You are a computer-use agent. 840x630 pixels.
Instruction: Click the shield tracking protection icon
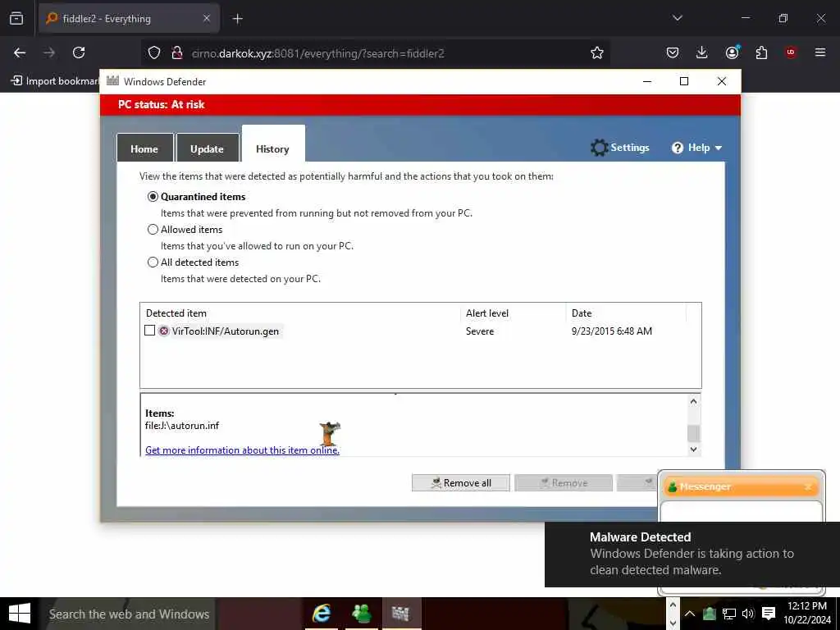click(x=154, y=52)
